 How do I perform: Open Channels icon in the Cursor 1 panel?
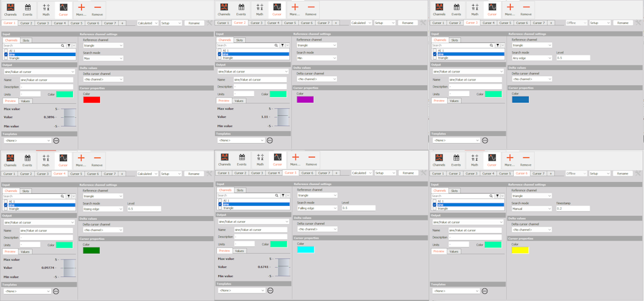point(10,9)
